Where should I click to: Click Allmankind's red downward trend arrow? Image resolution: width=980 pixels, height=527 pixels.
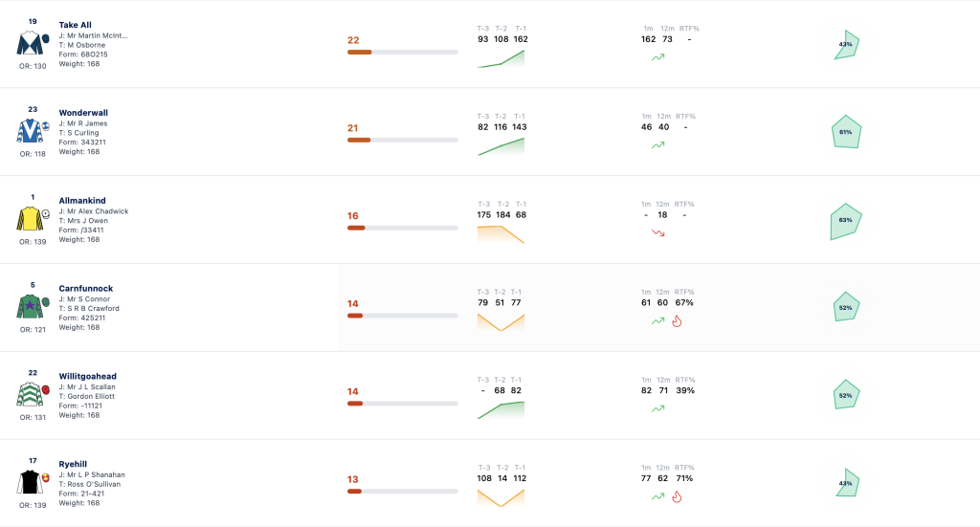coord(658,233)
